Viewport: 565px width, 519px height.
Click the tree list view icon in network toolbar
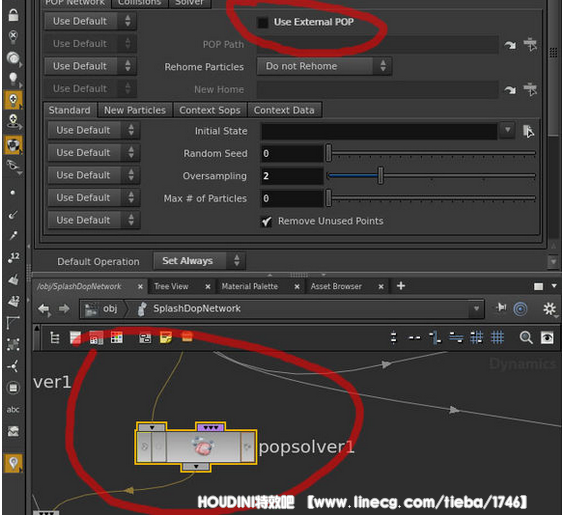click(x=55, y=338)
